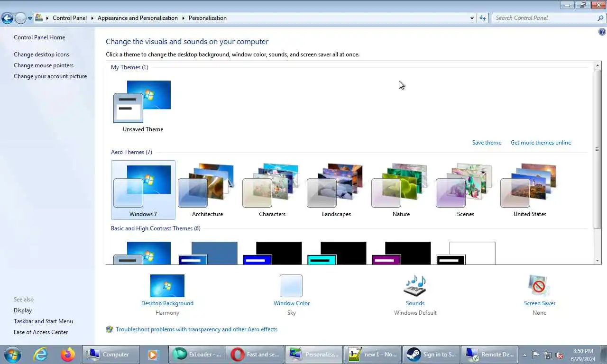Open address bar history dropdown

click(472, 18)
